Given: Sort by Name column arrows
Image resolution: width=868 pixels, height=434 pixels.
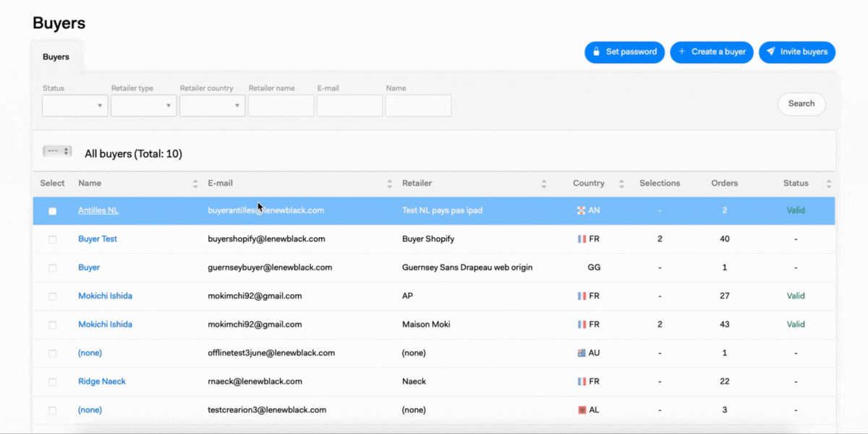Looking at the screenshot, I should click(195, 184).
